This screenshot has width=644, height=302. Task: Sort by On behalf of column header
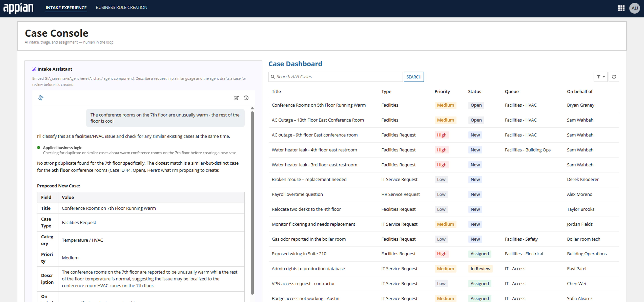click(579, 91)
